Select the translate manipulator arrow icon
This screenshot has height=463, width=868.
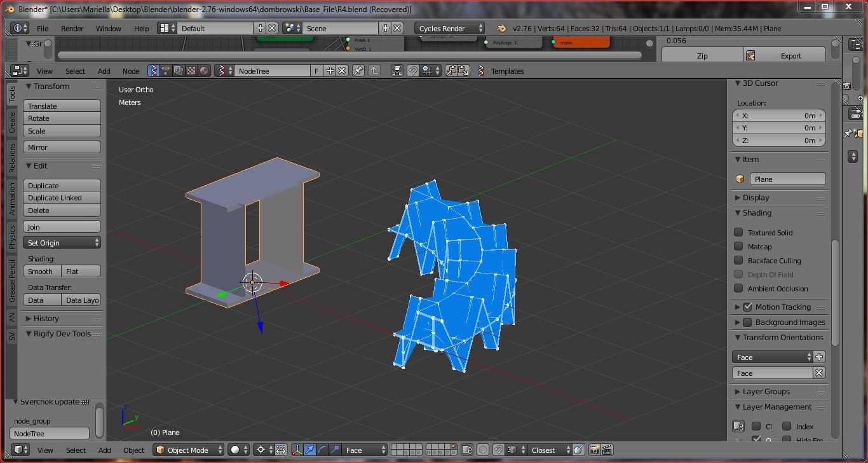click(x=309, y=450)
